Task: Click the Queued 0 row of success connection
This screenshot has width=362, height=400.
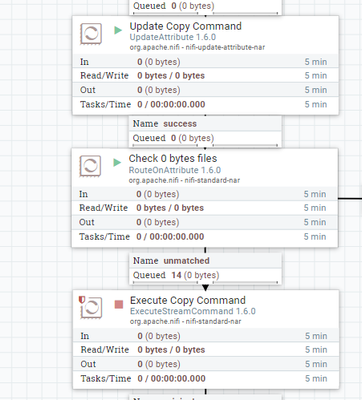Action: 205,138
